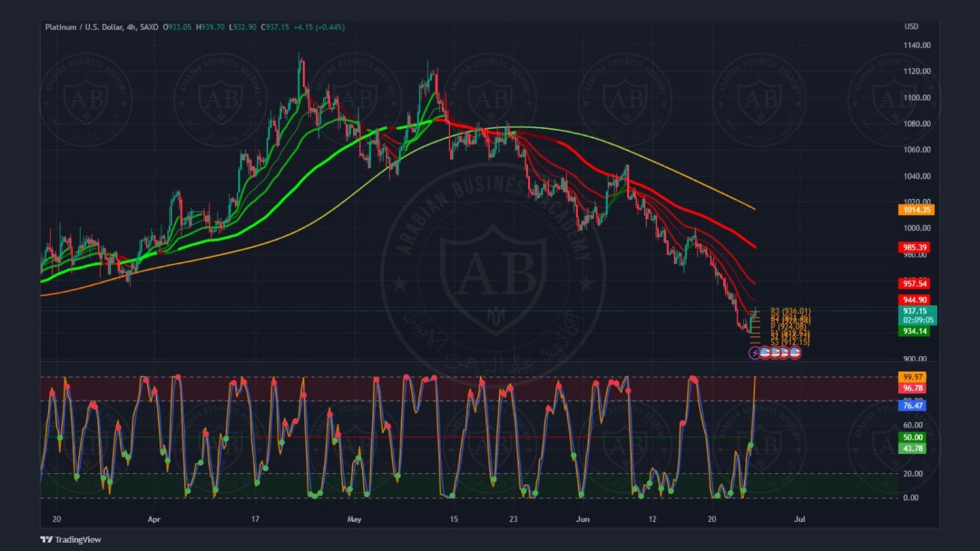Screen dimensions: 980x551
Task: Click the 17 date label on the time axis
Action: click(x=255, y=519)
